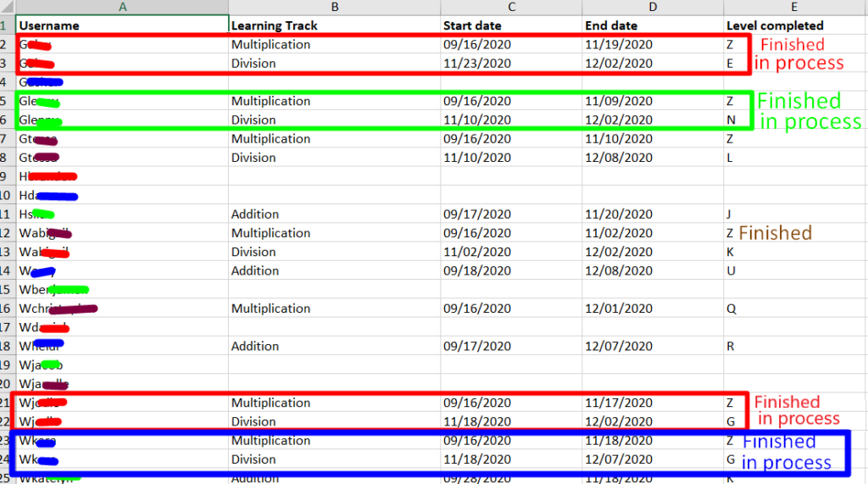The image size is (868, 484).
Task: Click K level cell in row 13
Action: coord(795,252)
